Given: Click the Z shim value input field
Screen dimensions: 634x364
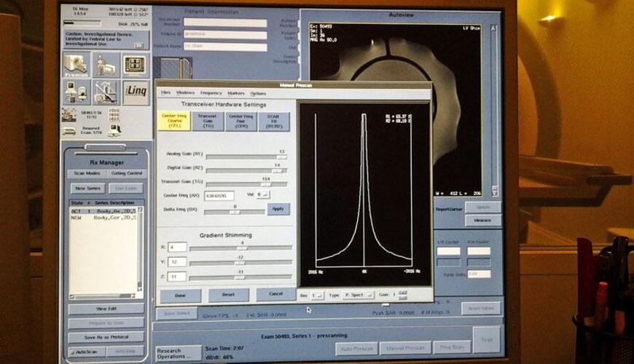Looking at the screenshot, I should [x=177, y=277].
